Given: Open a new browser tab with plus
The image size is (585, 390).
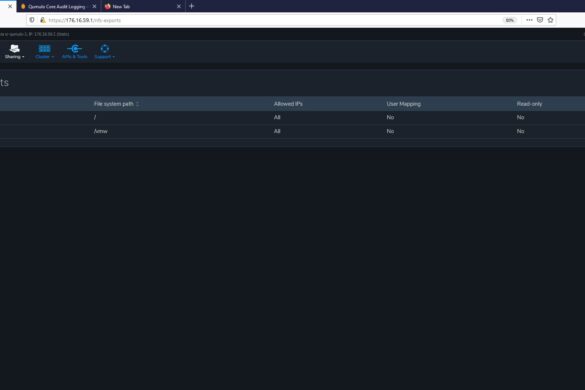Looking at the screenshot, I should coord(191,6).
